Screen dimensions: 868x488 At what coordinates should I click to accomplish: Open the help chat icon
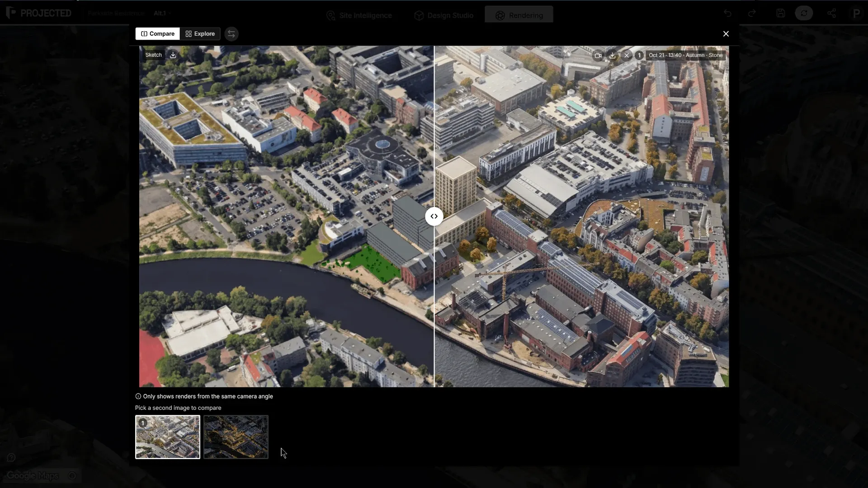coord(11,458)
